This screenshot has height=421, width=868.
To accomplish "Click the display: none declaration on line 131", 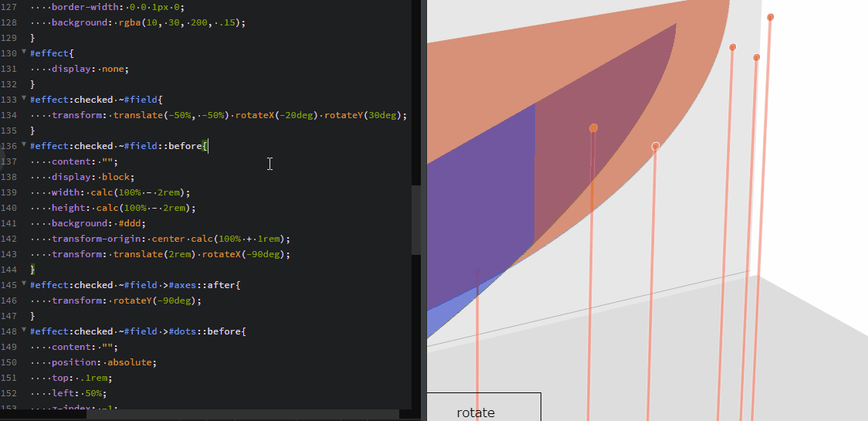I will click(x=90, y=69).
